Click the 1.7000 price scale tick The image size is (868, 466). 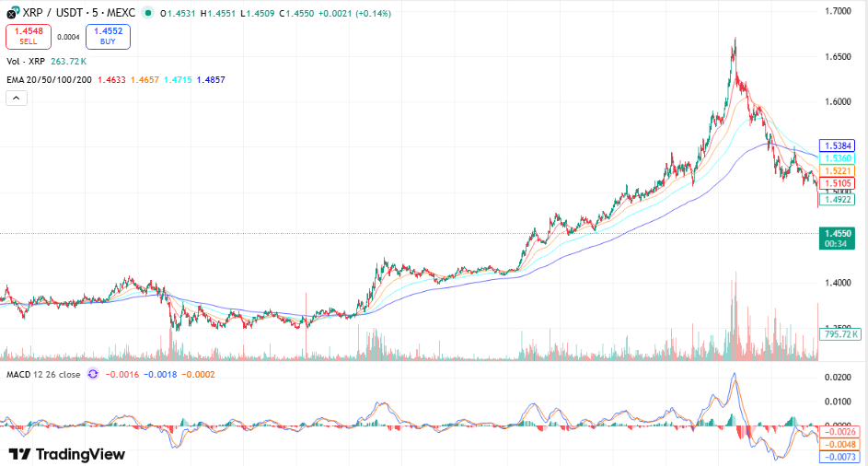(x=838, y=11)
